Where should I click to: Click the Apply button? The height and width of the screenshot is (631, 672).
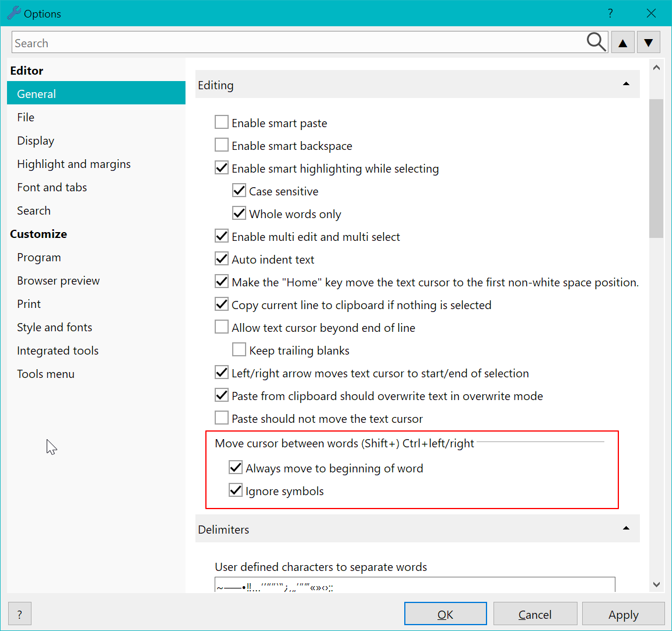click(623, 614)
